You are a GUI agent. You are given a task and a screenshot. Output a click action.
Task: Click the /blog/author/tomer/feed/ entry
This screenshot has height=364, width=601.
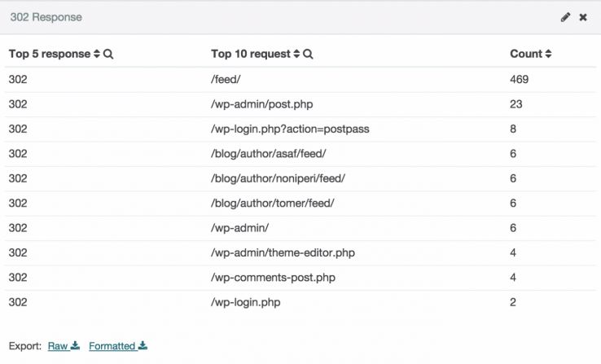272,203
